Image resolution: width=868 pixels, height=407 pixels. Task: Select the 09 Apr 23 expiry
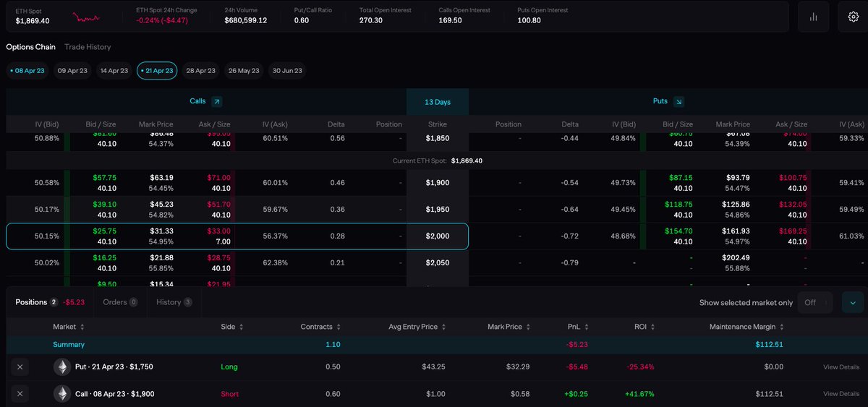(x=72, y=71)
